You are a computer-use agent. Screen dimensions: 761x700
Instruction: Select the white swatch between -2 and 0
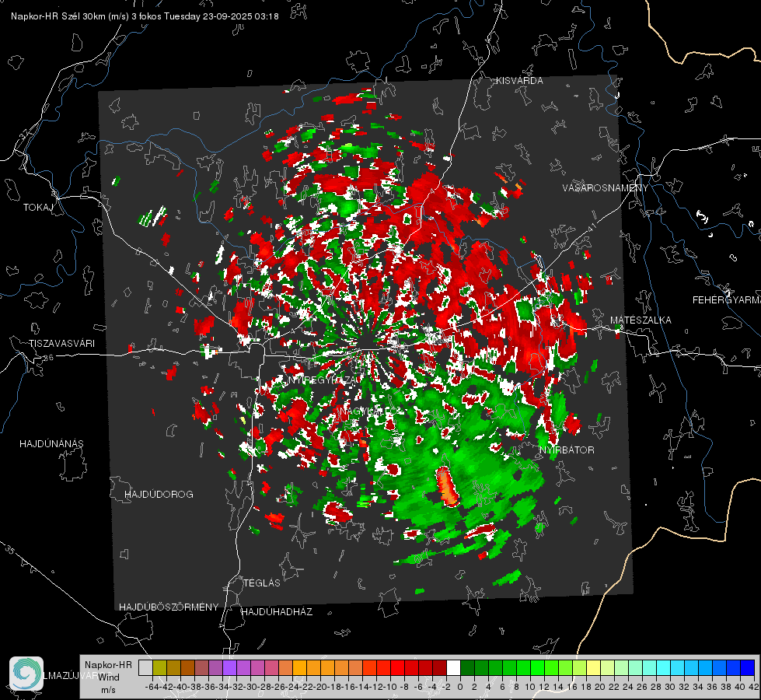453,667
